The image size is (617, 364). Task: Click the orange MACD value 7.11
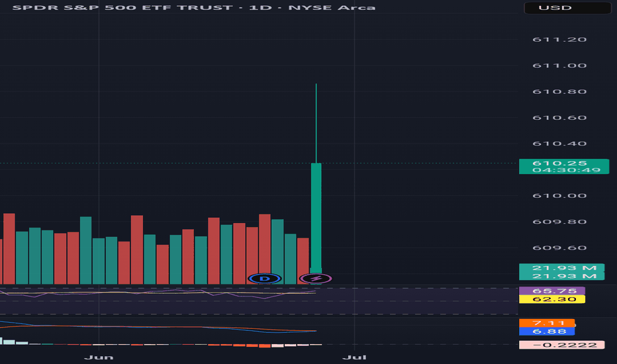pyautogui.click(x=547, y=323)
